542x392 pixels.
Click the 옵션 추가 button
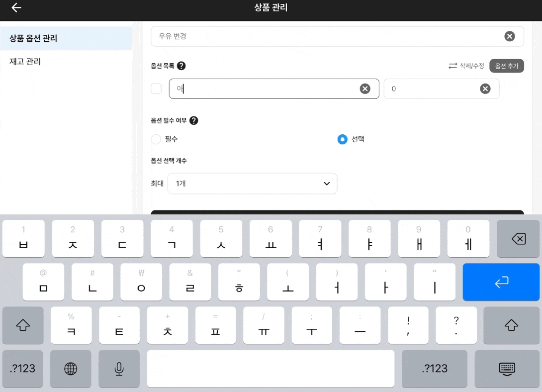[x=506, y=66]
